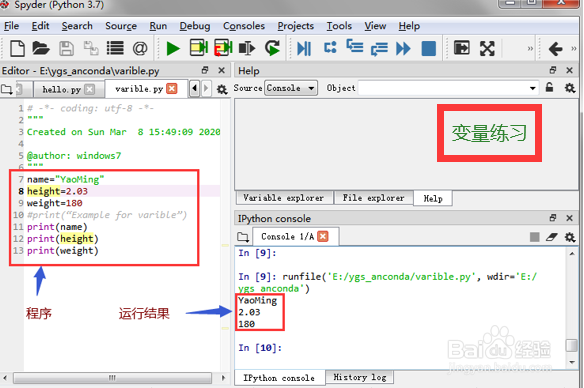This screenshot has width=584, height=388.
Task: Run current cell icon
Action: click(x=199, y=48)
